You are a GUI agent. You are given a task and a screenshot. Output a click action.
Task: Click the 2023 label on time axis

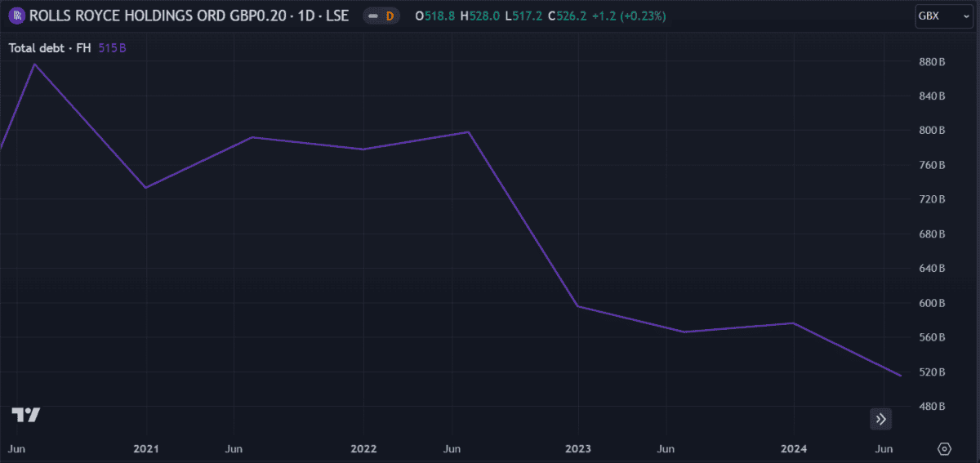[578, 449]
